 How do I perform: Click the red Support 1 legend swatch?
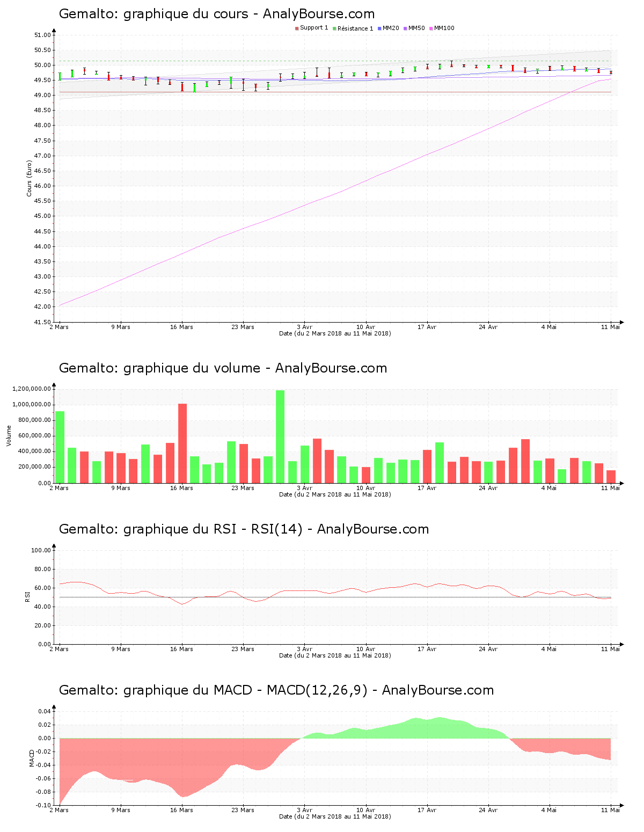click(x=297, y=28)
